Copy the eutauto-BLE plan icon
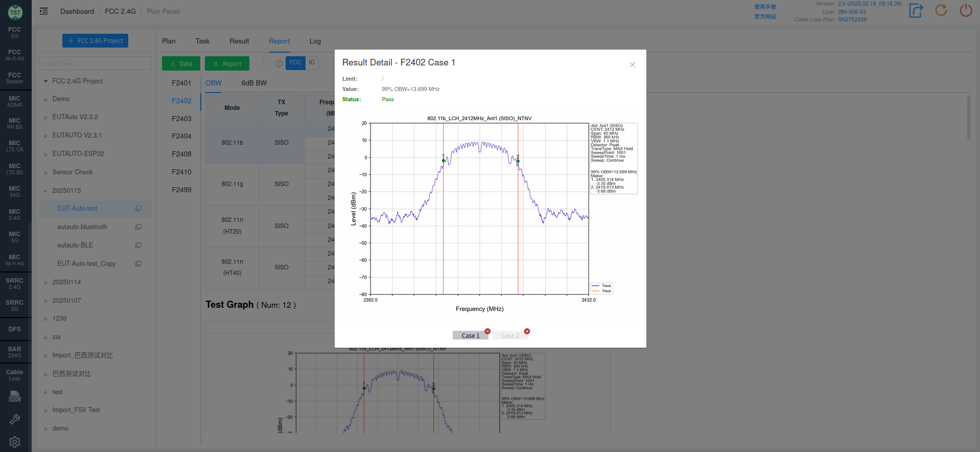 pyautogui.click(x=138, y=245)
